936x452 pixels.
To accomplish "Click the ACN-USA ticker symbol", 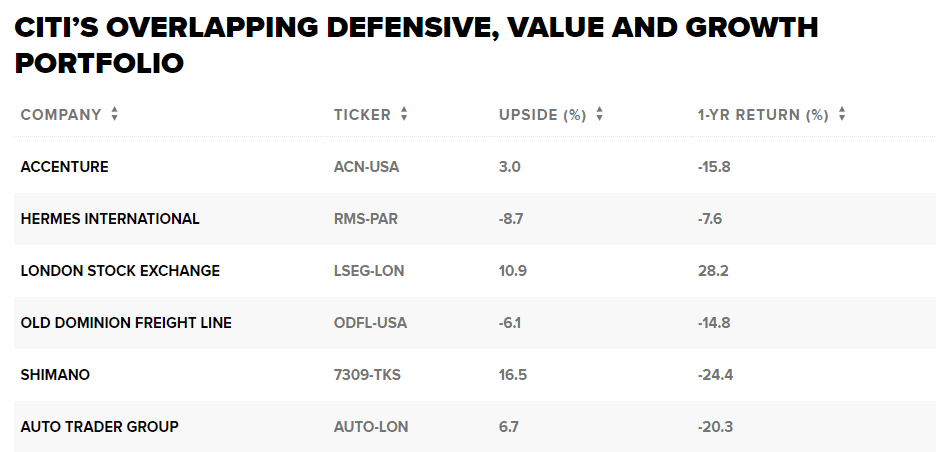I will (x=366, y=167).
